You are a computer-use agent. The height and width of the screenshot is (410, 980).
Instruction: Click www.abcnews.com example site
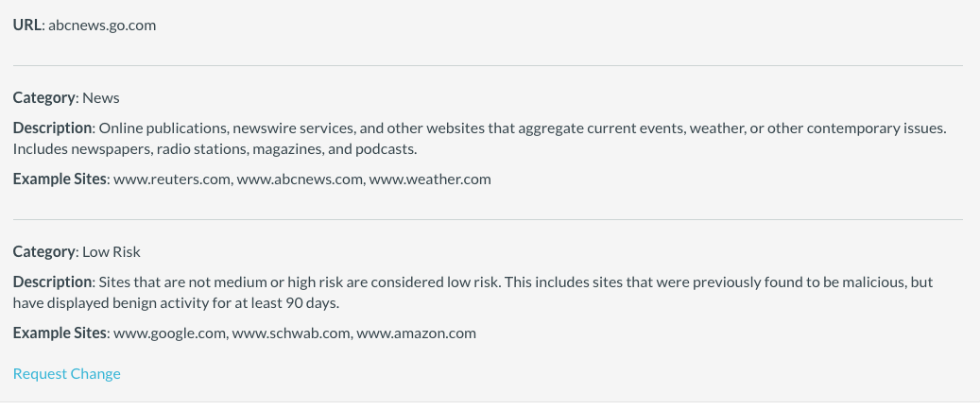pos(298,179)
